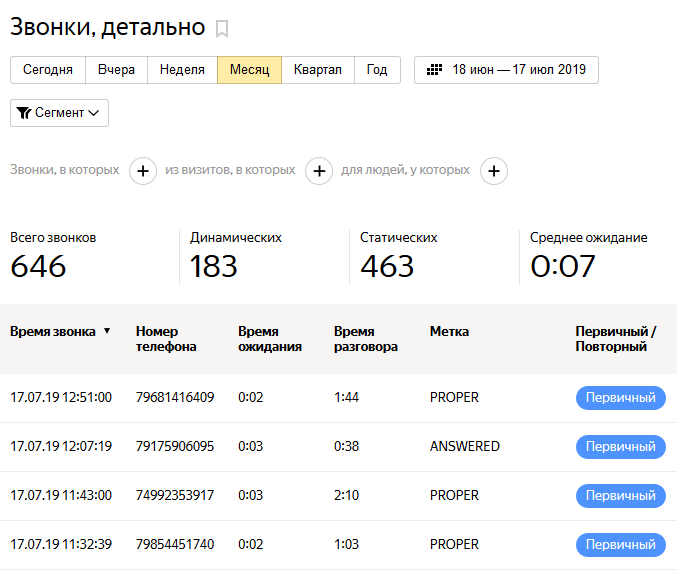Click the Время звонка column header text
The image size is (677, 570).
click(x=53, y=332)
